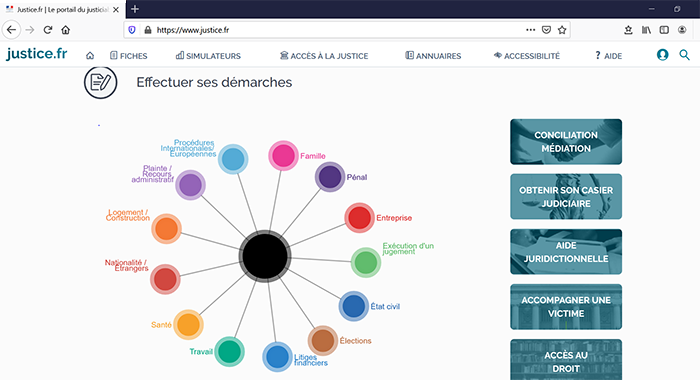The height and width of the screenshot is (380, 700).
Task: Click the Effectuer ses démarches heading
Action: tap(214, 82)
